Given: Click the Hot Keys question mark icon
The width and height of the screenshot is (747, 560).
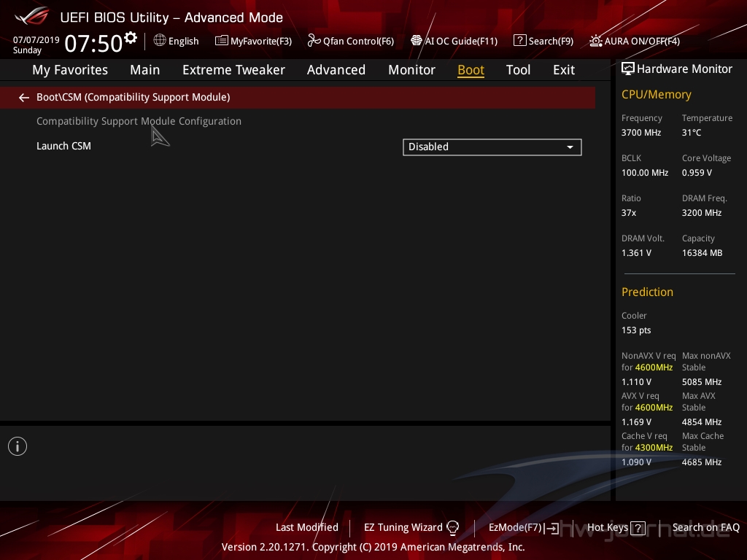Looking at the screenshot, I should point(638,528).
